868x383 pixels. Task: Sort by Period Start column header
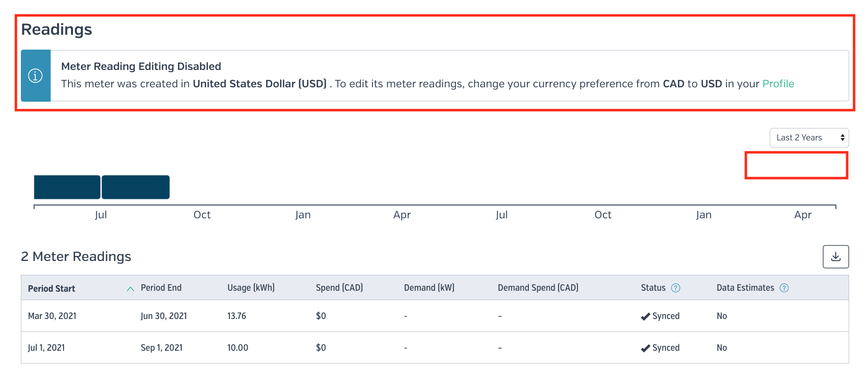tap(52, 289)
